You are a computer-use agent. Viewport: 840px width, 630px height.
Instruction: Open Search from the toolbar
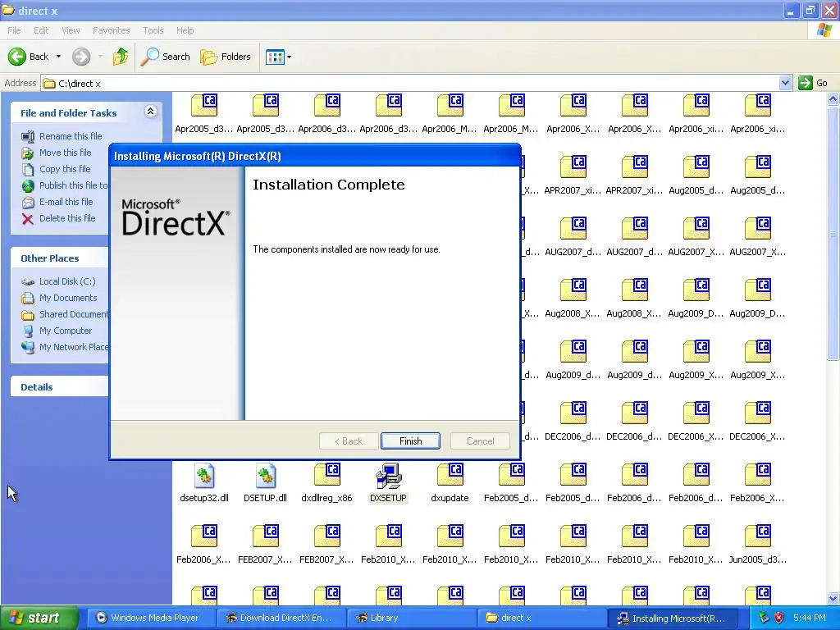(166, 57)
